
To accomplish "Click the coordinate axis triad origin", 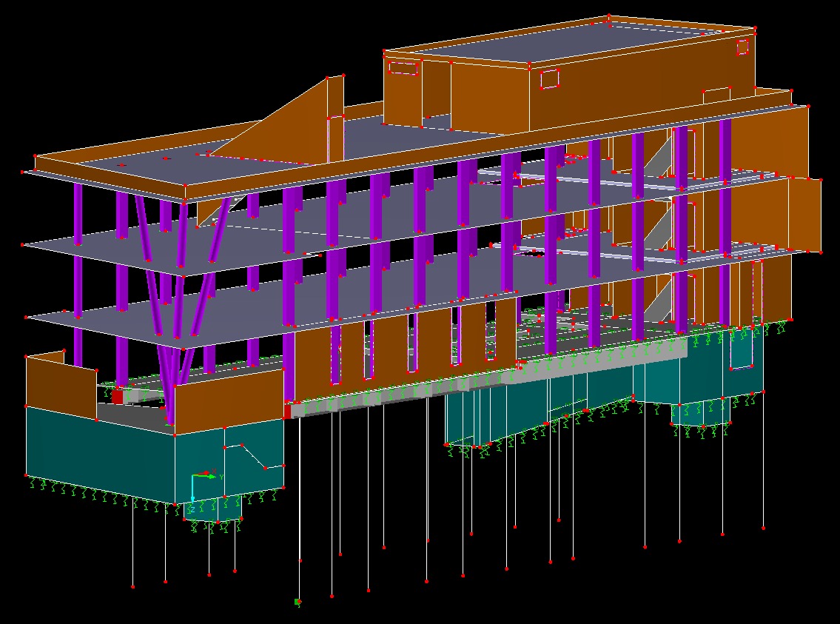I will pyautogui.click(x=193, y=476).
